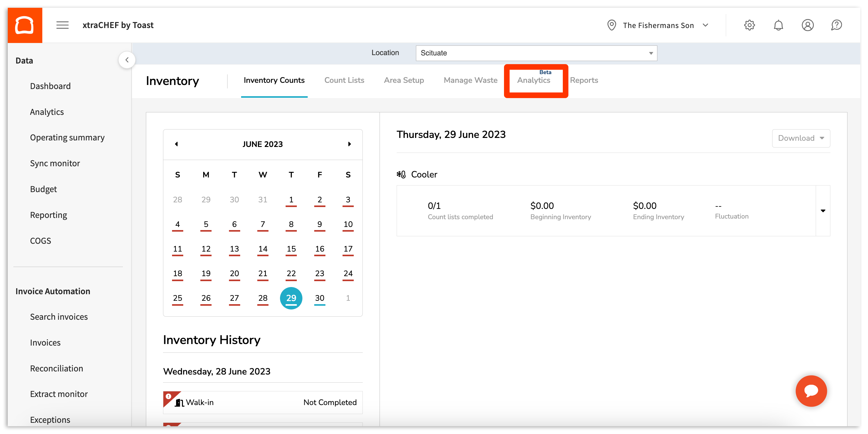Select June 30 on the calendar
The height and width of the screenshot is (434, 868).
point(319,298)
